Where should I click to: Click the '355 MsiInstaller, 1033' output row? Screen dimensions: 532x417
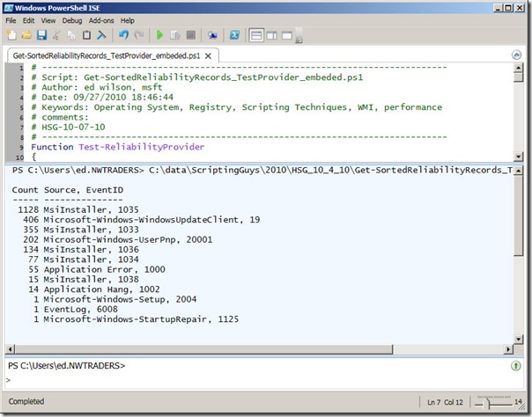click(81, 230)
